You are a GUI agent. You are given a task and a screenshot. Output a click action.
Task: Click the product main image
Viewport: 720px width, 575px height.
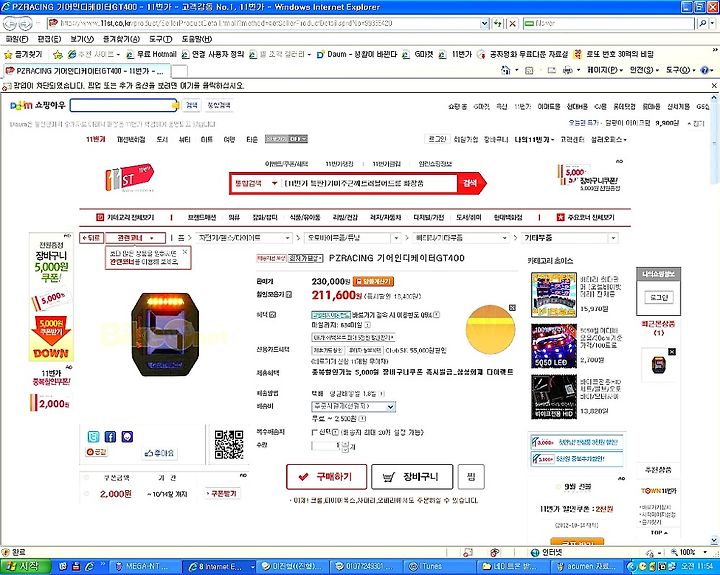click(165, 334)
